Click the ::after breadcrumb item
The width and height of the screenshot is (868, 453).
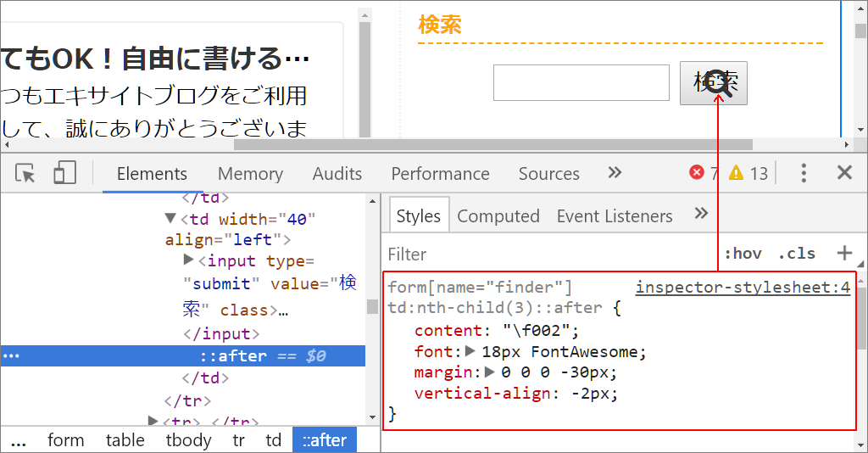tap(325, 440)
